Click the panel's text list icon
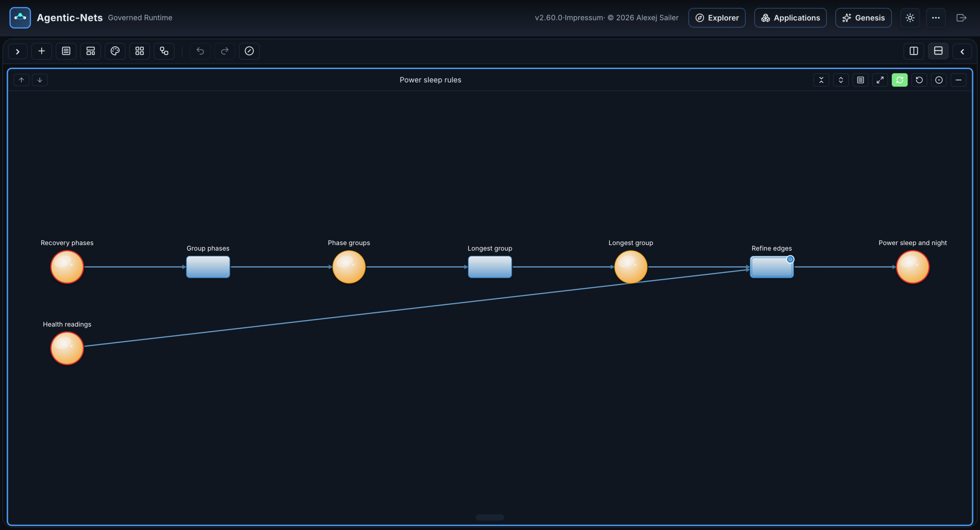980x530 pixels. 860,80
